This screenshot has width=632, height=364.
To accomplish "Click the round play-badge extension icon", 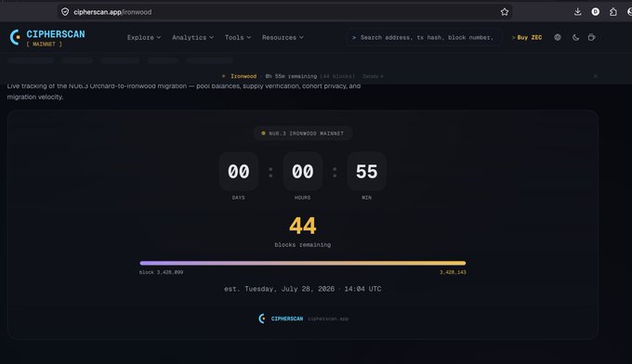I will [x=596, y=12].
